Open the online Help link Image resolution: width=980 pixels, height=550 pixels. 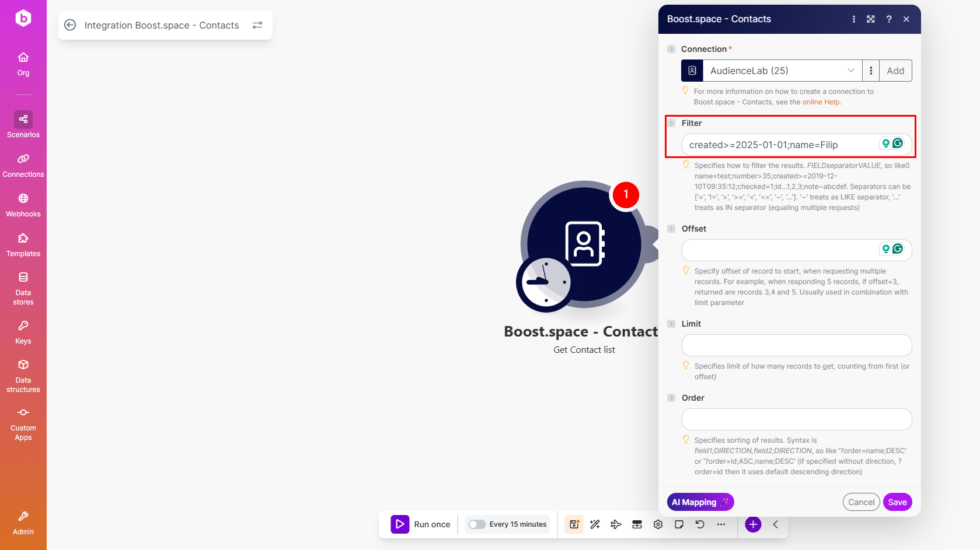pos(821,102)
